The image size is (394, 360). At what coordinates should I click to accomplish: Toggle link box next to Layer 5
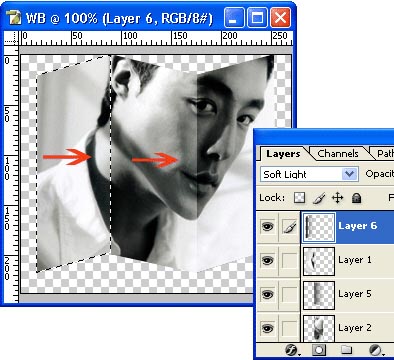click(x=289, y=295)
